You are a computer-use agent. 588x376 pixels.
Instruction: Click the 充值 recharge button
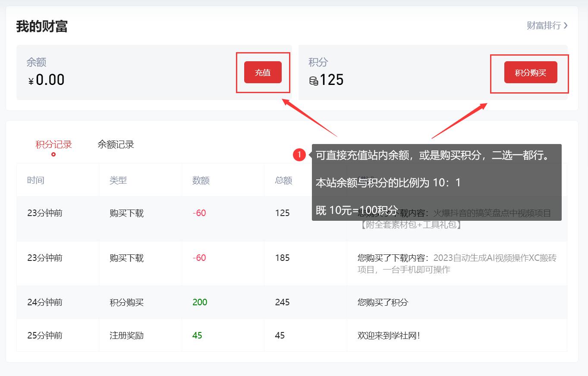coord(263,72)
